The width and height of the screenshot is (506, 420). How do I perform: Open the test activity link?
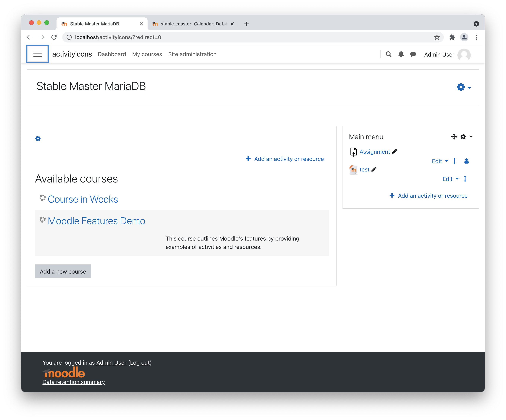[364, 169]
